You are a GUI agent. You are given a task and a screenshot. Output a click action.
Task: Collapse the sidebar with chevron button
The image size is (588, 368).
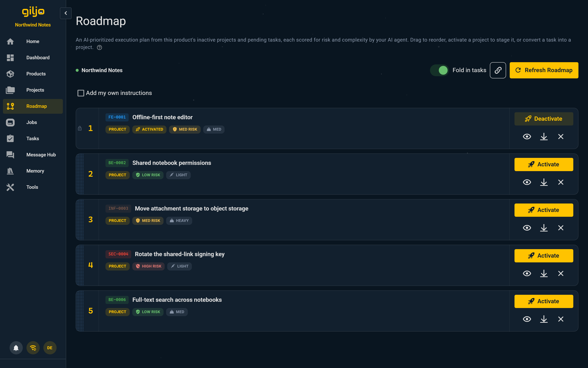[x=66, y=13]
